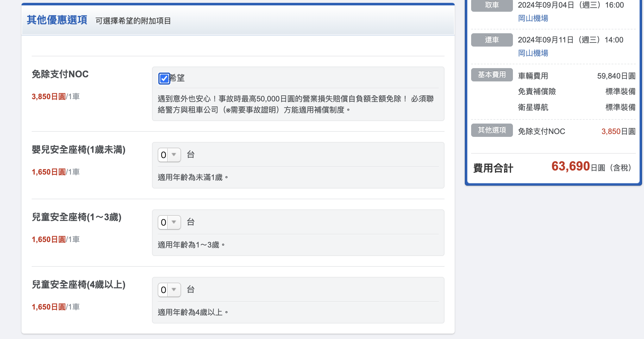This screenshot has height=339, width=644.
Task: Click the 其他選項 label badge
Action: 492,130
